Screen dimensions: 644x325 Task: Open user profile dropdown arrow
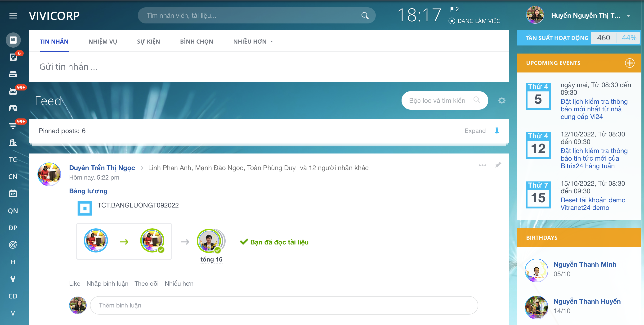point(628,16)
